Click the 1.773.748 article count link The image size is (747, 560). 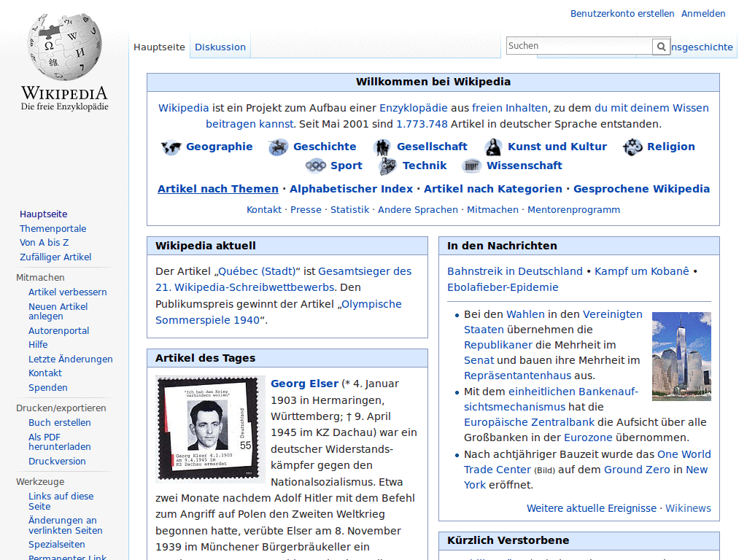point(422,124)
